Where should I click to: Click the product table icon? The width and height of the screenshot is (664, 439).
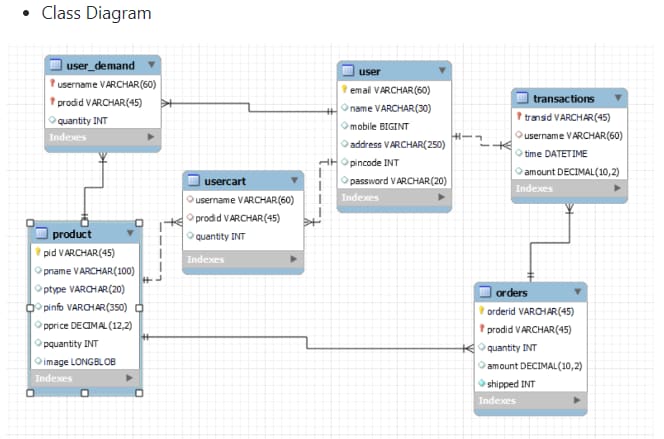coord(42,233)
